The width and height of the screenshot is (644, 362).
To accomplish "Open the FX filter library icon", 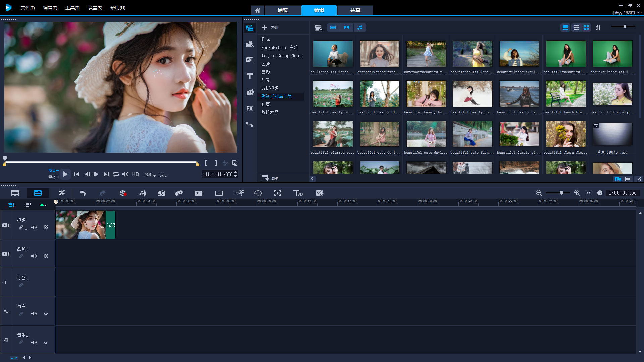I will [x=250, y=109].
